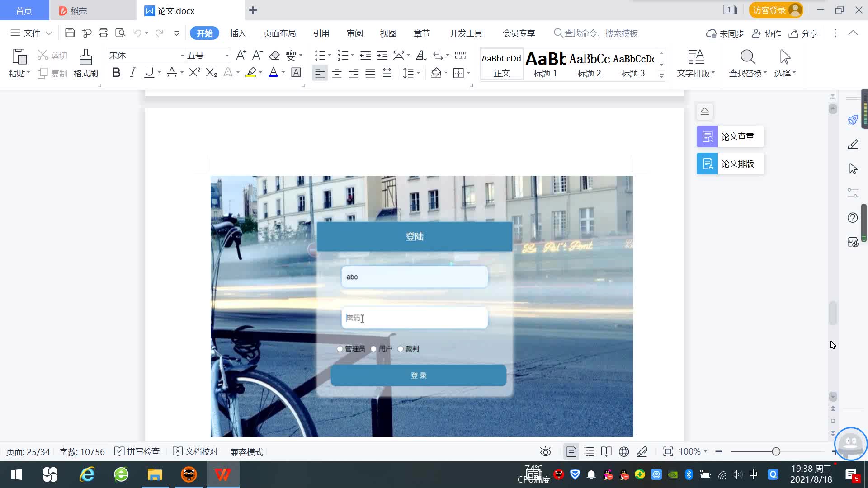This screenshot has height=488, width=868.
Task: Toggle bold formatting
Action: (116, 73)
